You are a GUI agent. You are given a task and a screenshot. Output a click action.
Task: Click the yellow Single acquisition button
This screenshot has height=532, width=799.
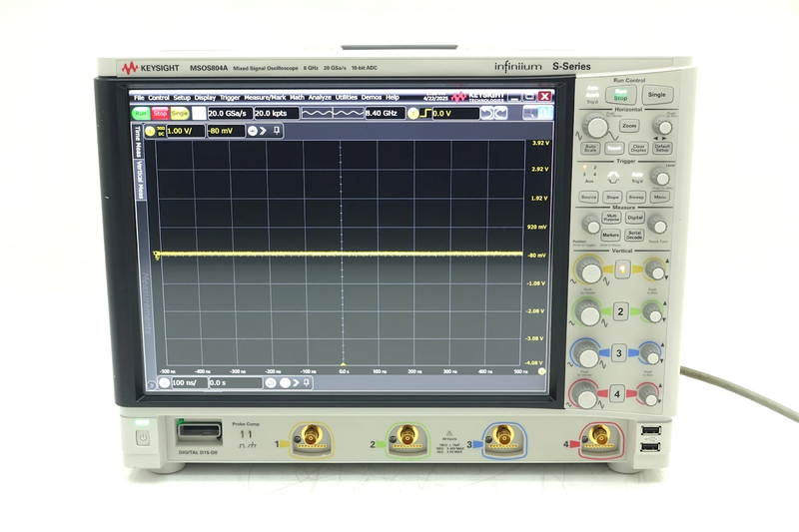180,114
